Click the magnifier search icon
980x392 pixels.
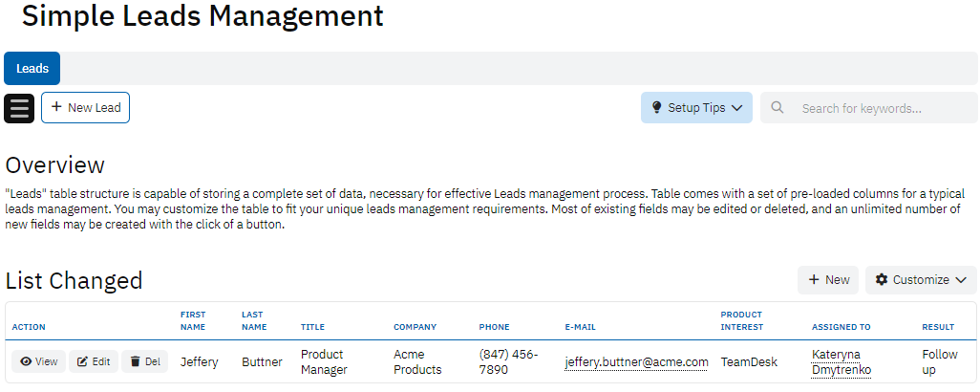[x=778, y=108]
